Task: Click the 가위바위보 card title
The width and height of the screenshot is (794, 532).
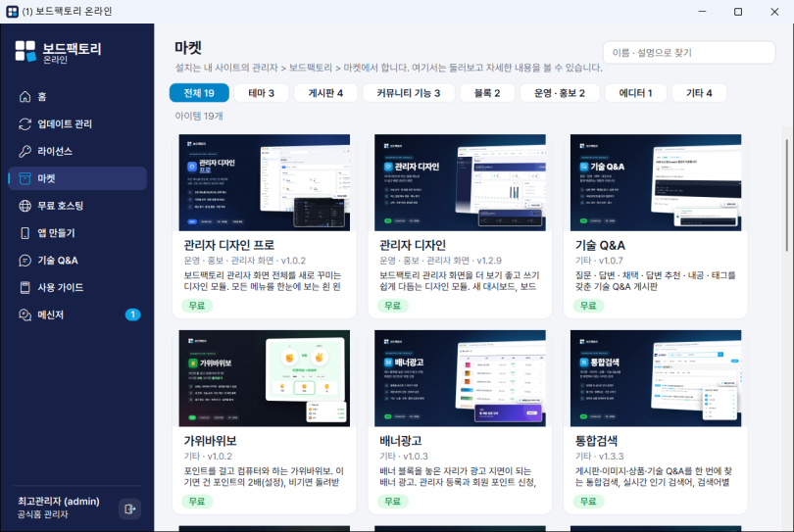Action: [x=210, y=441]
